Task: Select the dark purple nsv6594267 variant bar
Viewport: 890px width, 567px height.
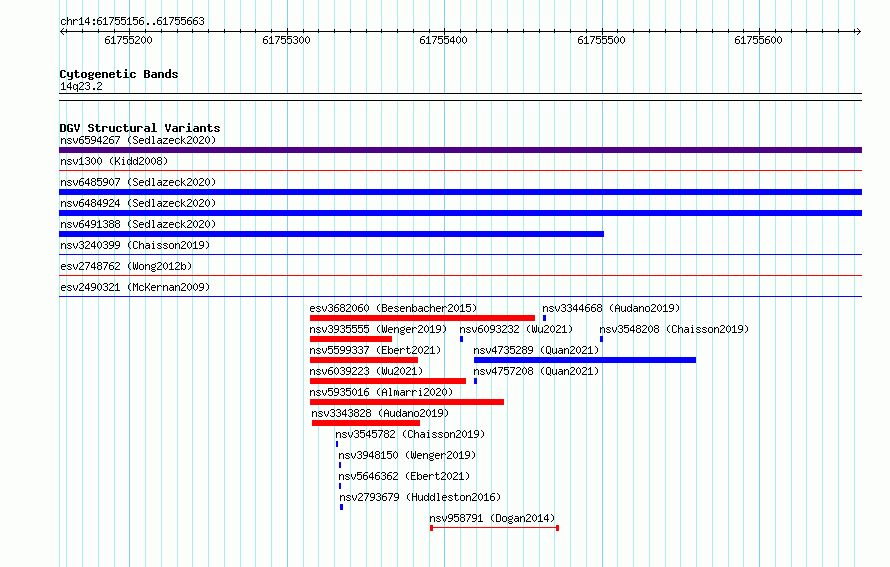Action: 460,150
